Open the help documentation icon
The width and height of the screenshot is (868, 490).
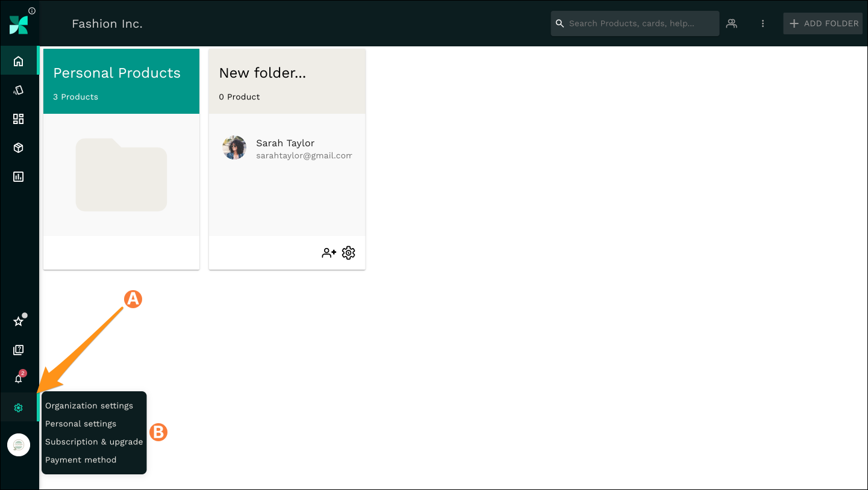(19, 350)
